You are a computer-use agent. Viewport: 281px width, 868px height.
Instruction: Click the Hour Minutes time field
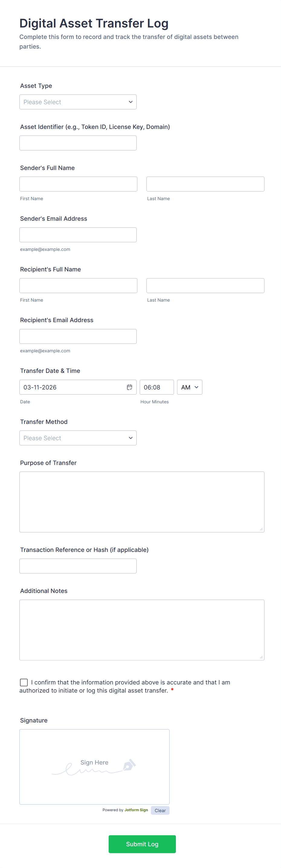point(157,387)
